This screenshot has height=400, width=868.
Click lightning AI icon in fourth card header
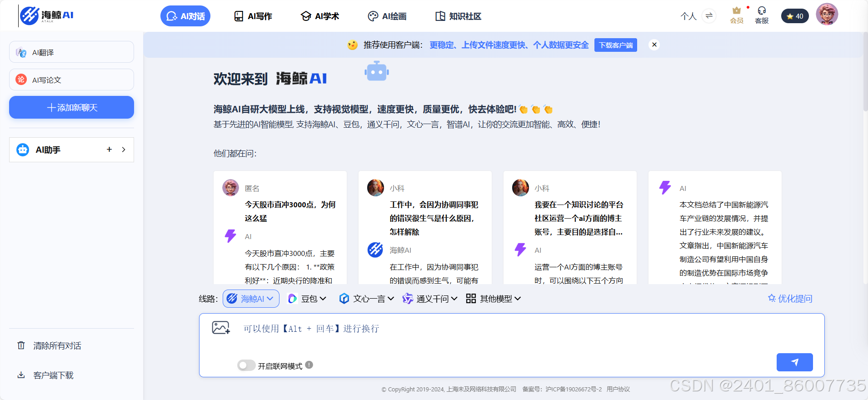coord(665,187)
